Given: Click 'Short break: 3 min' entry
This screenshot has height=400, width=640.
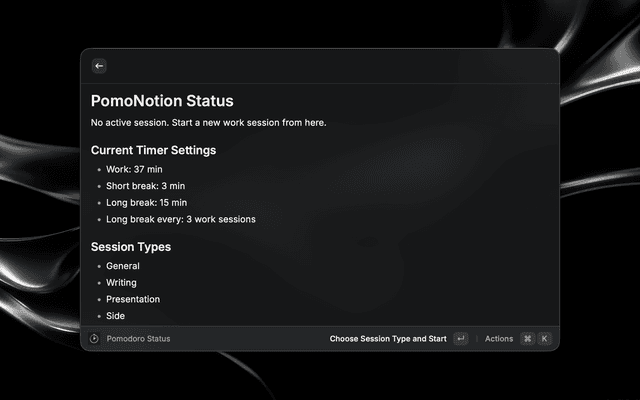Looking at the screenshot, I should click(x=146, y=186).
